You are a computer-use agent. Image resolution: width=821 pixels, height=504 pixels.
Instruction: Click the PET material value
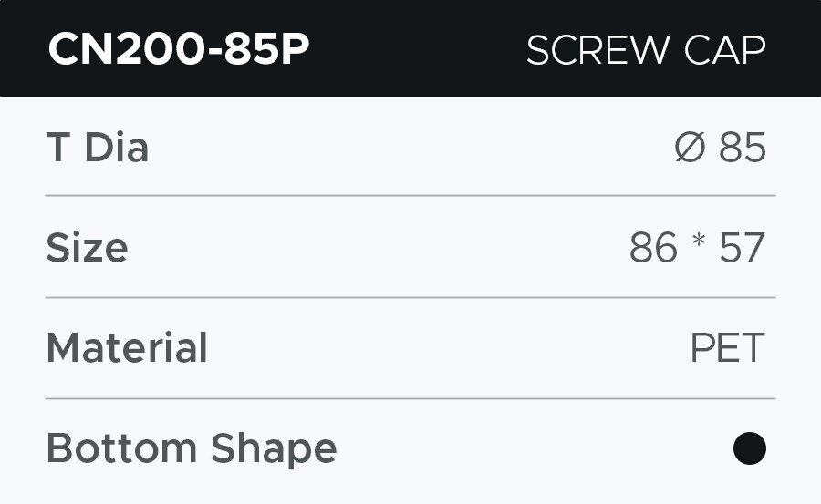click(727, 348)
